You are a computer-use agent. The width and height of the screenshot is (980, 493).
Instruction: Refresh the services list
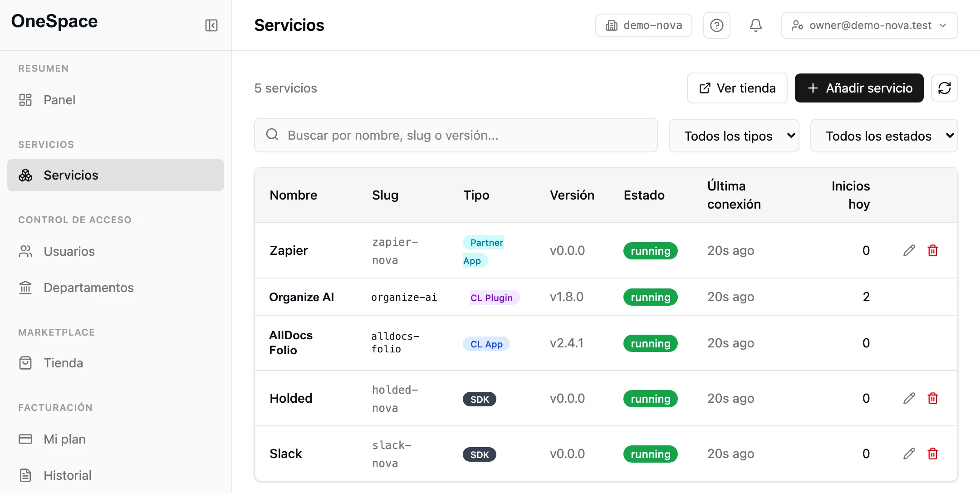click(x=945, y=88)
